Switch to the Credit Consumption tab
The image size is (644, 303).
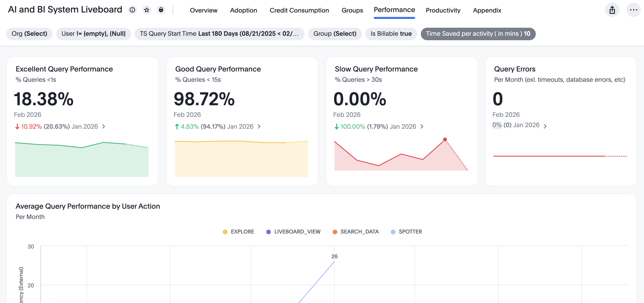click(x=299, y=10)
